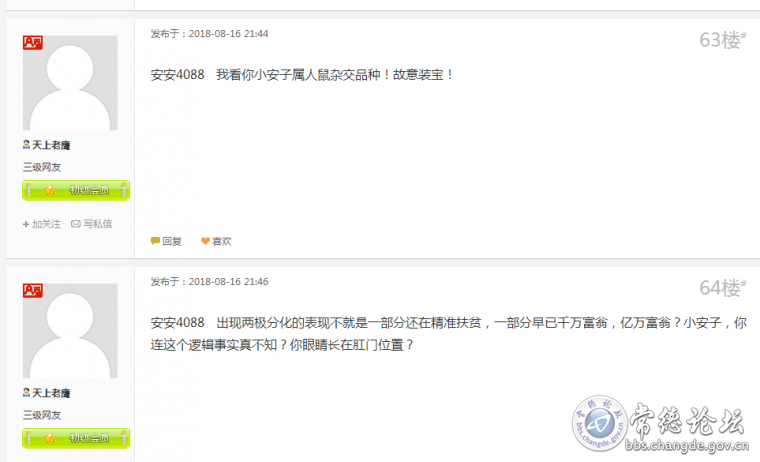This screenshot has height=462, width=760.
Task: Send private message via 写私信
Action: [92, 224]
